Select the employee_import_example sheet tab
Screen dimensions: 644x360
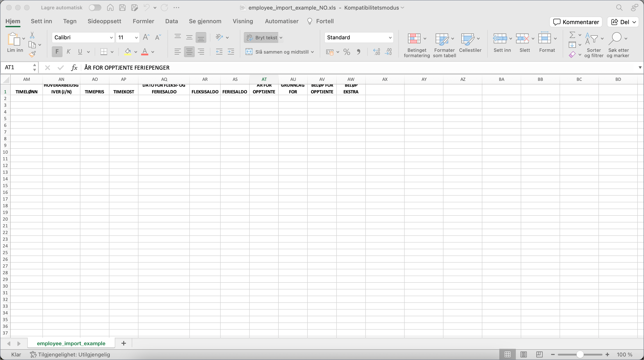71,343
